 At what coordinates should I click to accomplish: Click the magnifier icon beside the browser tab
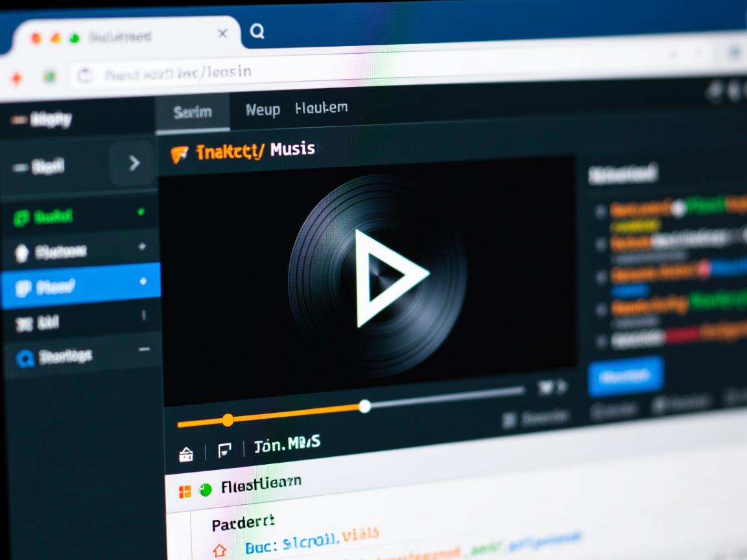pos(257,31)
